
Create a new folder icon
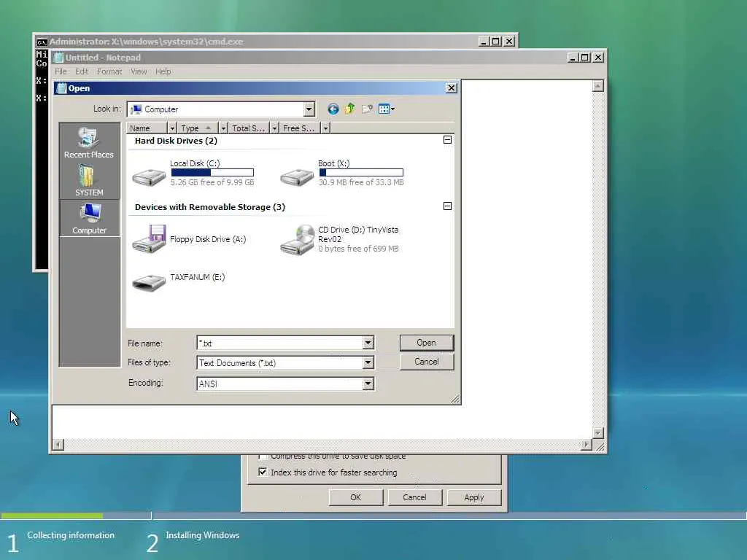pos(368,109)
